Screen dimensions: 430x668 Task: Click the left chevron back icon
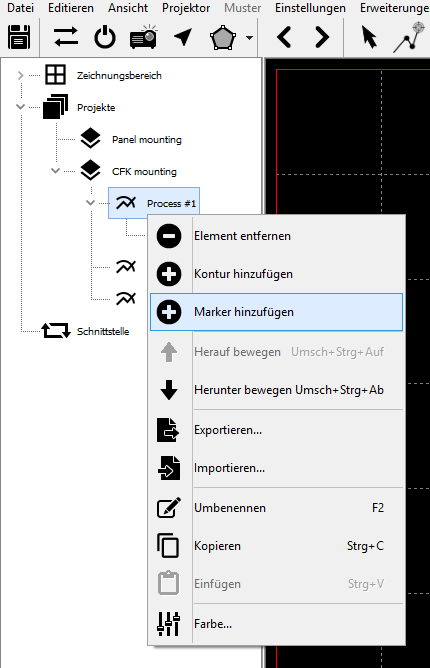284,37
